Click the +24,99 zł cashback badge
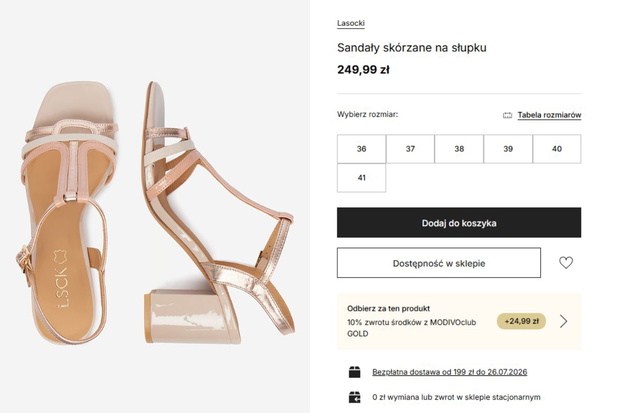Viewport: 620px width, 413px height. [x=522, y=321]
